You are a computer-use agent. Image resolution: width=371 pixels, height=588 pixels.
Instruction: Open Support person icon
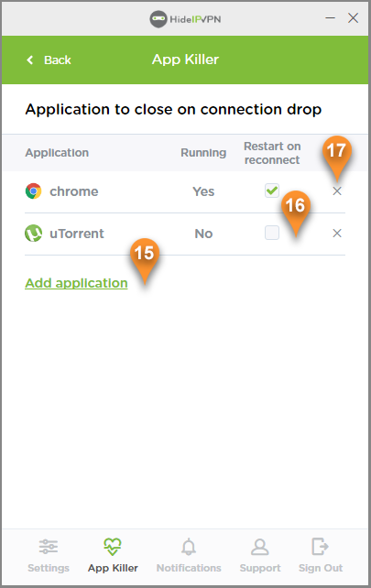coord(260,547)
